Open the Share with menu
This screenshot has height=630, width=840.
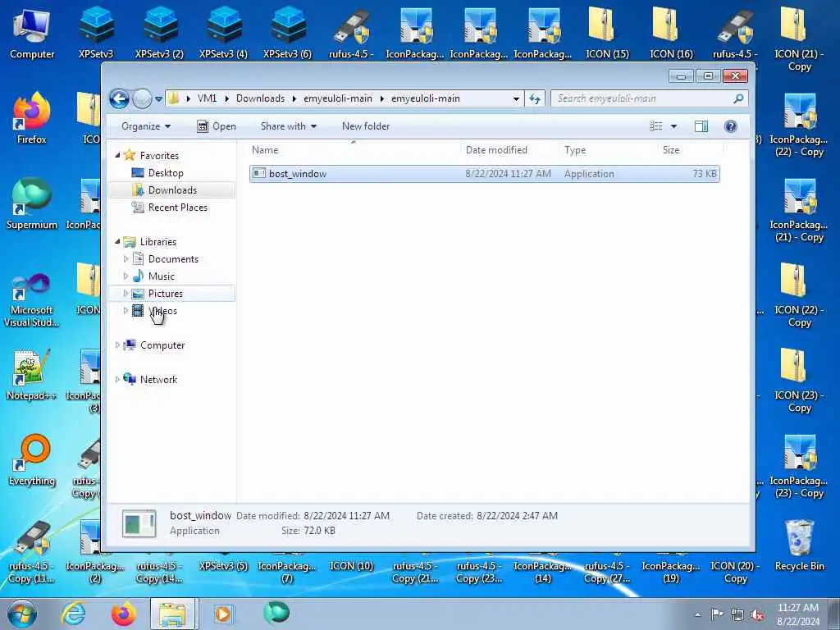pyautogui.click(x=288, y=126)
